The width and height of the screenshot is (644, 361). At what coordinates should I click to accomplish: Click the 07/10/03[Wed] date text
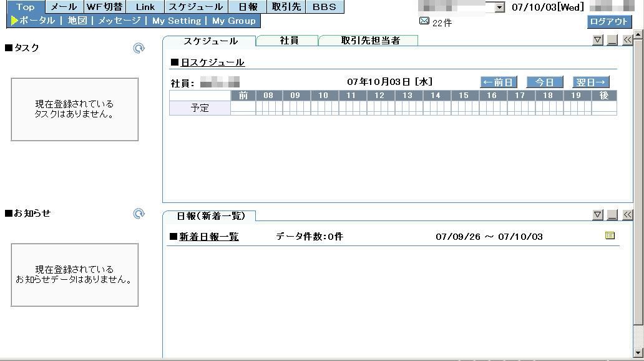pyautogui.click(x=547, y=7)
